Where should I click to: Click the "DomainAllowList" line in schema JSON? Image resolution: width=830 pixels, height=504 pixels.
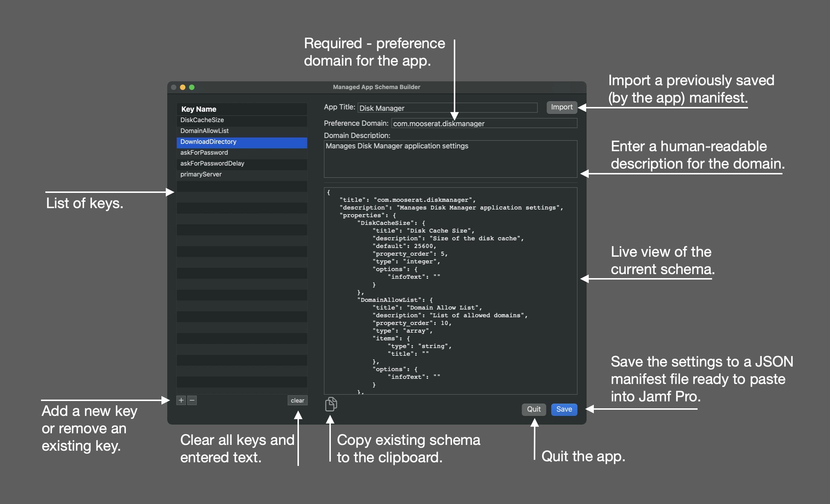[395, 300]
